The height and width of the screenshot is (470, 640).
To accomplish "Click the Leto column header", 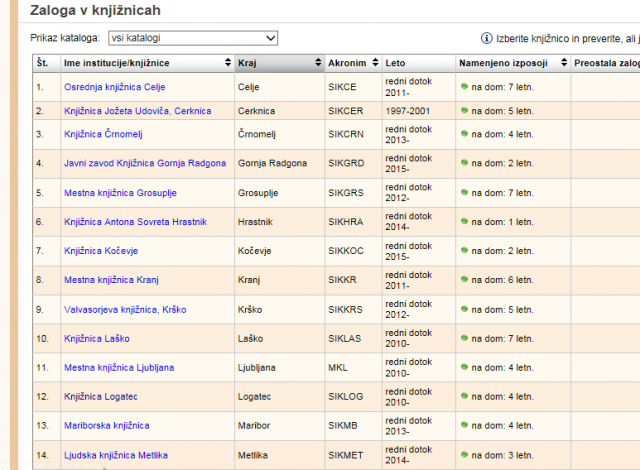I will [x=397, y=64].
